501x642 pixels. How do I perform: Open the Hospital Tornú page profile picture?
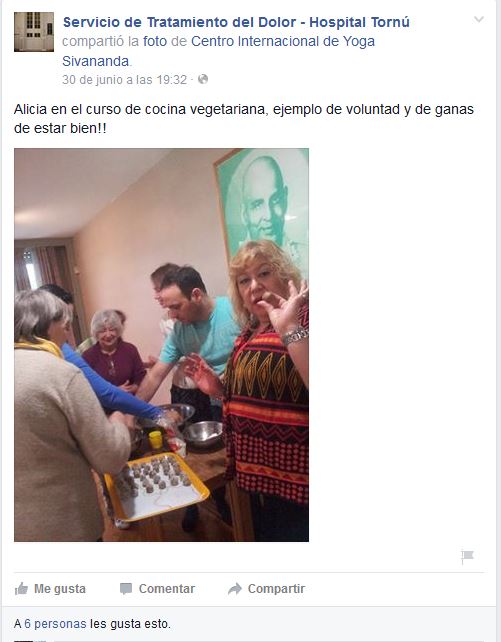click(x=34, y=32)
